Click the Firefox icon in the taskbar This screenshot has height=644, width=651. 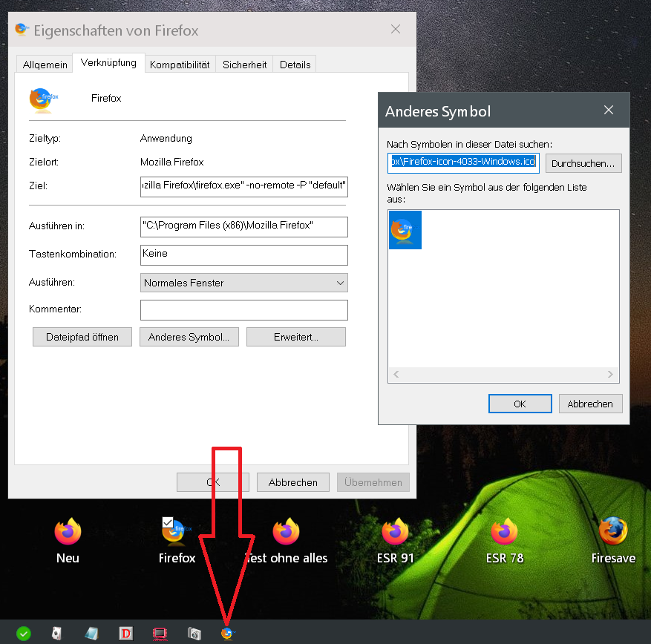pos(228,633)
